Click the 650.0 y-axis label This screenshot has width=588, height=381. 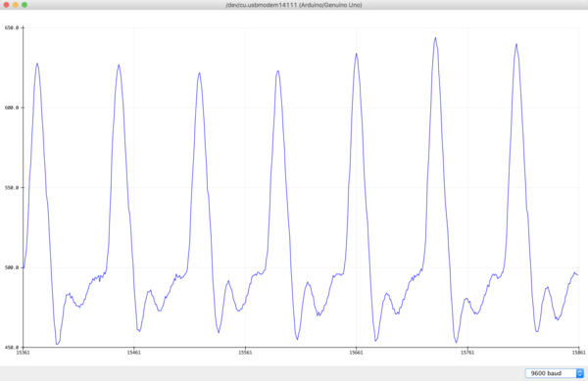(x=11, y=27)
